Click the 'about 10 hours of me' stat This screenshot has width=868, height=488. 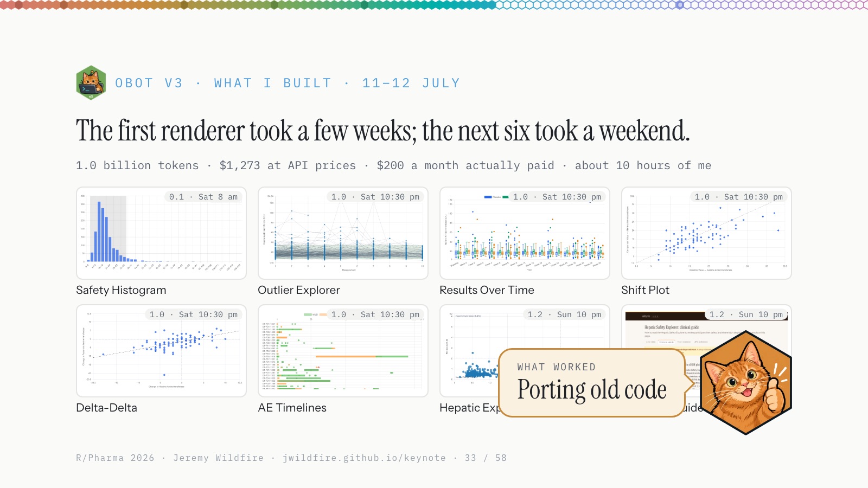[x=643, y=165]
